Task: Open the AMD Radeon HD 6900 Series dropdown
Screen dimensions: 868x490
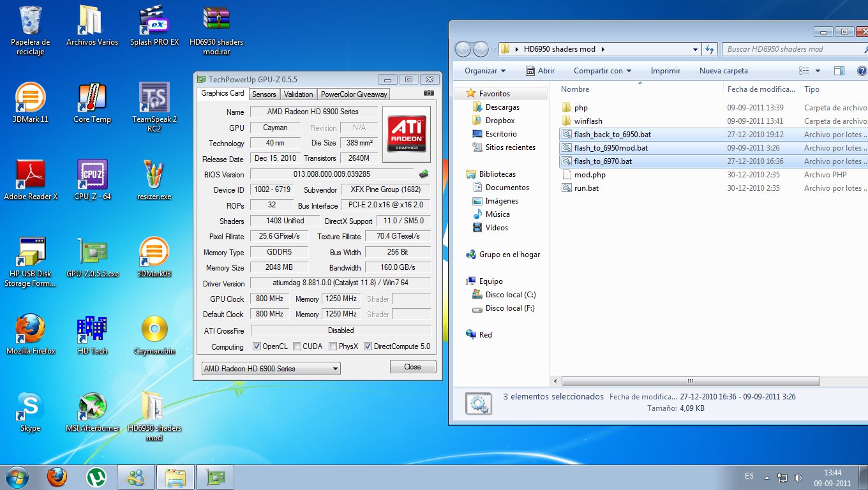Action: coord(271,368)
